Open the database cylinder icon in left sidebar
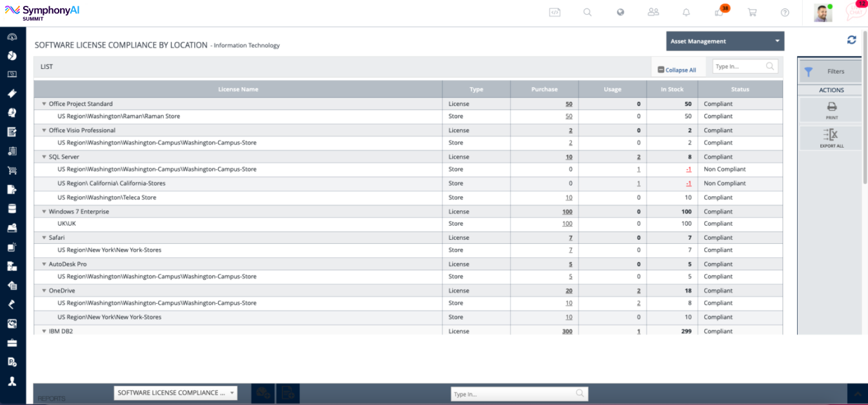This screenshot has width=868, height=405. [12, 208]
